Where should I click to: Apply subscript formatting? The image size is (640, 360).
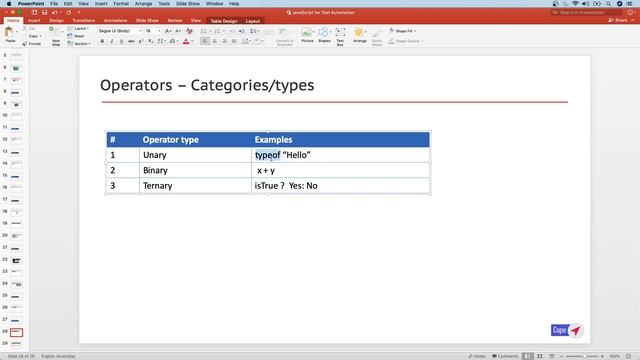click(150, 41)
